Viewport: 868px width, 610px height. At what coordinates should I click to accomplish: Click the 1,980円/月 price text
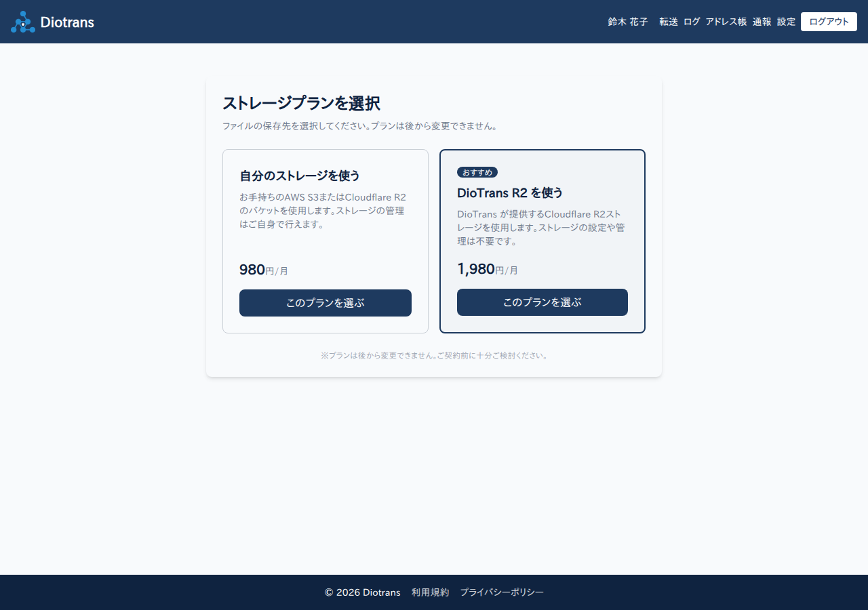pyautogui.click(x=488, y=269)
